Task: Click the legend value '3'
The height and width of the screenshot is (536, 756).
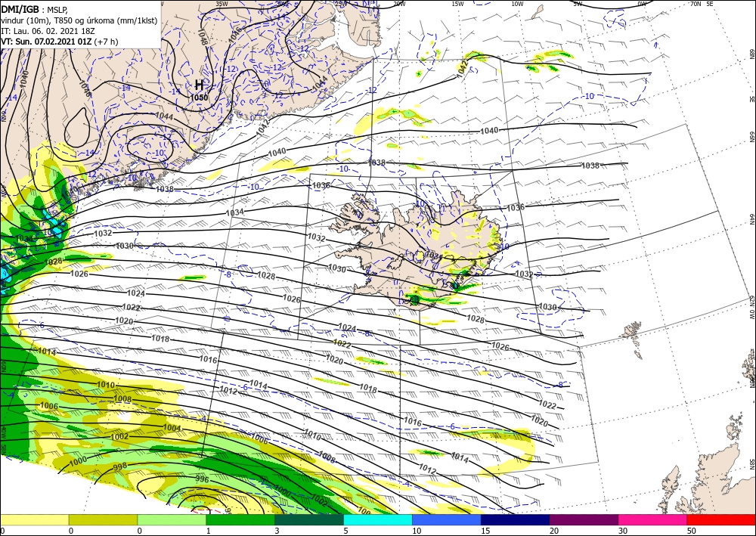Action: coord(277,531)
